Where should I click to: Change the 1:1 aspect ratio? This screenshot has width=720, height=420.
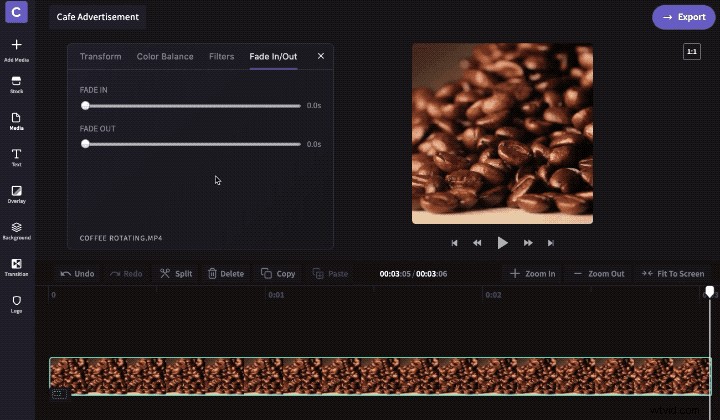coord(692,51)
